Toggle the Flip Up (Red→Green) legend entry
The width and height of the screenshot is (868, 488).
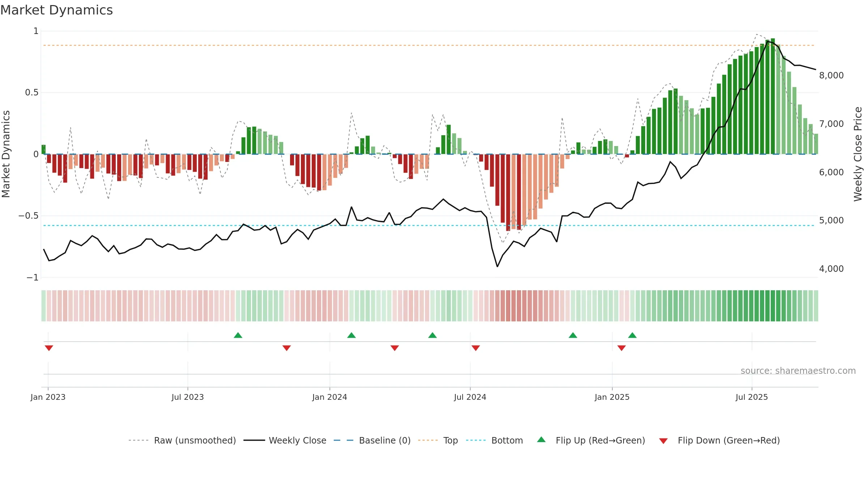[x=591, y=440]
